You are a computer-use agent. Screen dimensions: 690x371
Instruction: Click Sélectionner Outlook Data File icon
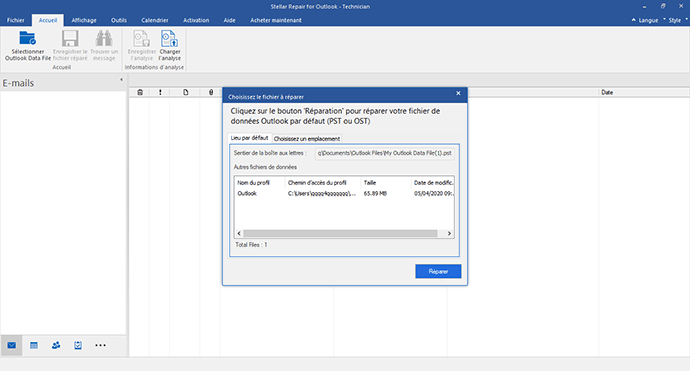point(27,39)
